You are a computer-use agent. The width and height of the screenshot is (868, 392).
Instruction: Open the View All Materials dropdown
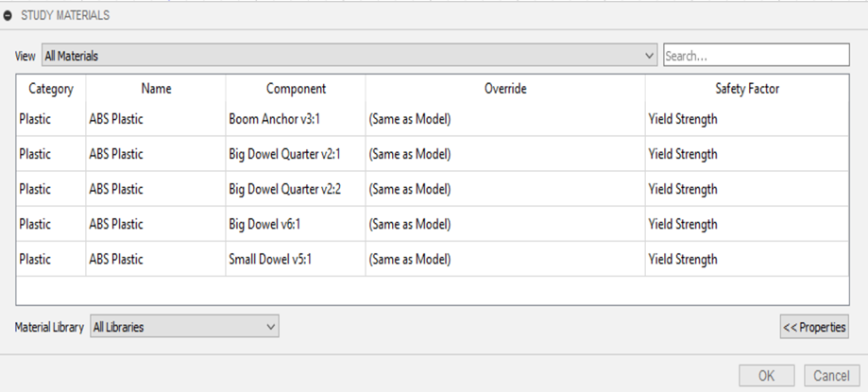pyautogui.click(x=349, y=56)
